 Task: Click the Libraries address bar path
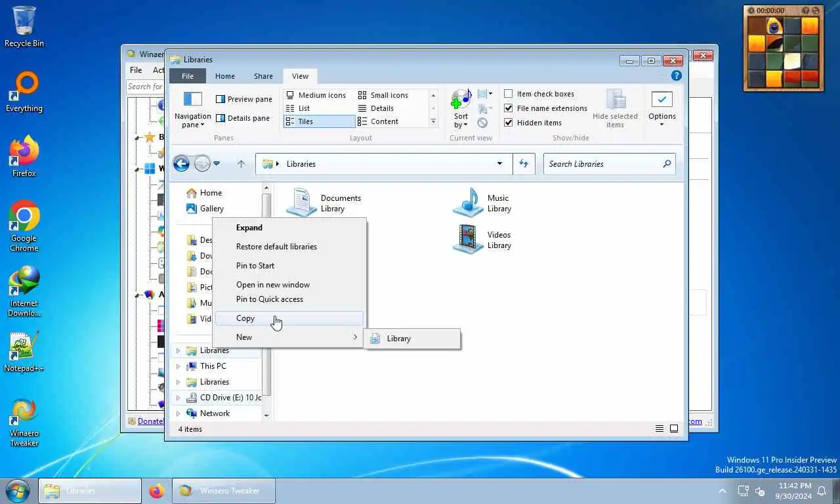coord(301,164)
